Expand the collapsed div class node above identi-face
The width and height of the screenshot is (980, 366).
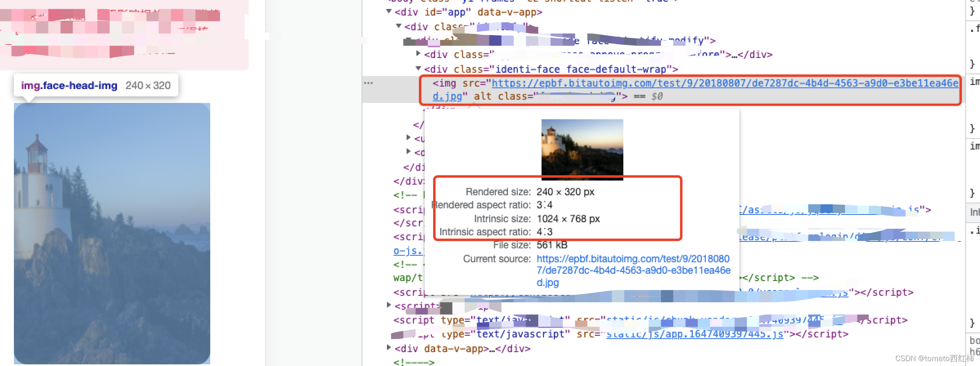pyautogui.click(x=418, y=54)
